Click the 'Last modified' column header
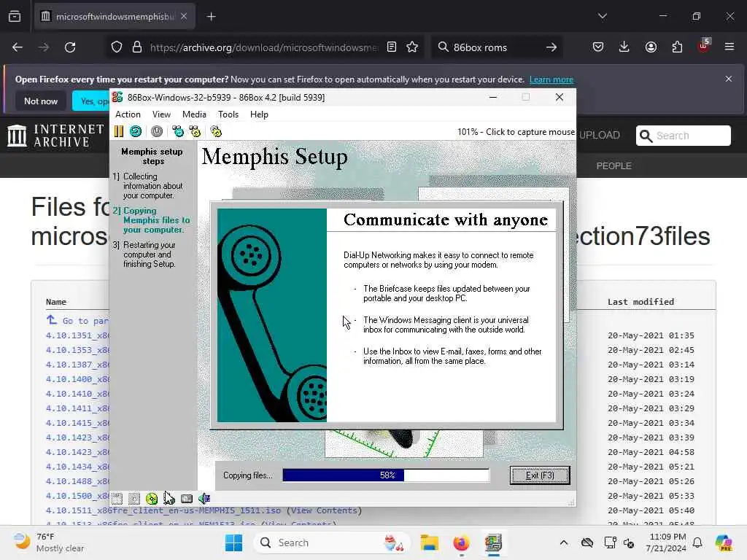 [x=640, y=301]
